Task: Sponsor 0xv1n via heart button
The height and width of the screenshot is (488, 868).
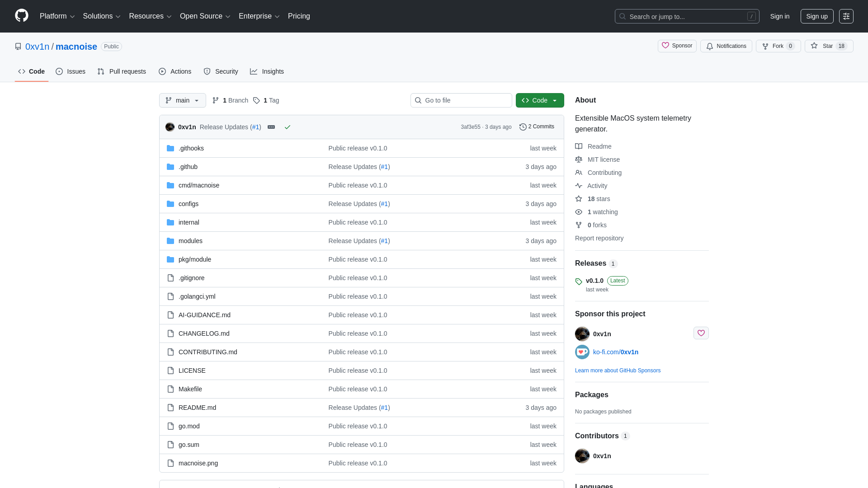Action: 701,333
